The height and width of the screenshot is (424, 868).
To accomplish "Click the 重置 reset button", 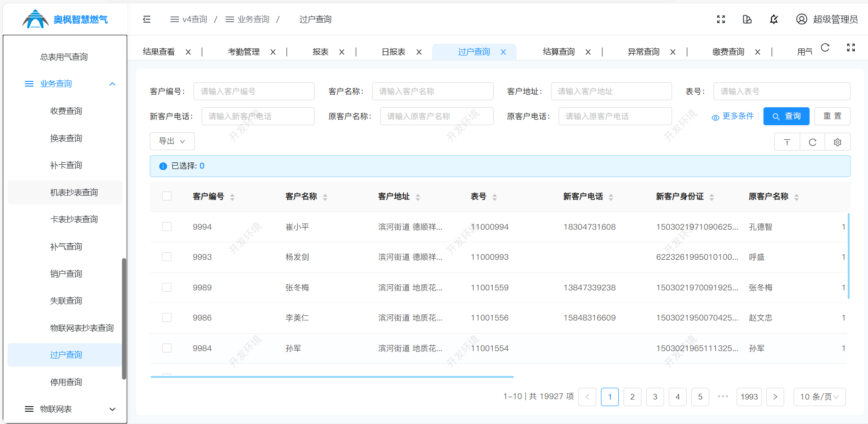I will pyautogui.click(x=832, y=116).
